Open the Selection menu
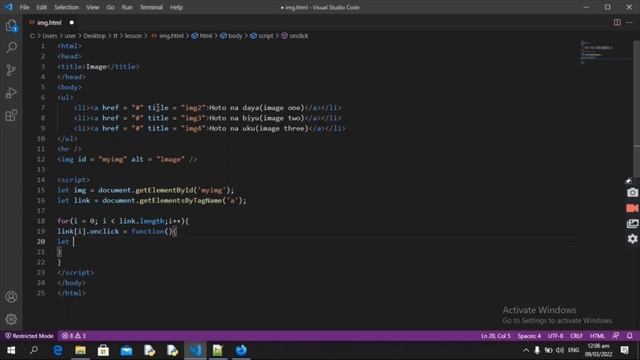Image resolution: width=640 pixels, height=360 pixels. (67, 7)
